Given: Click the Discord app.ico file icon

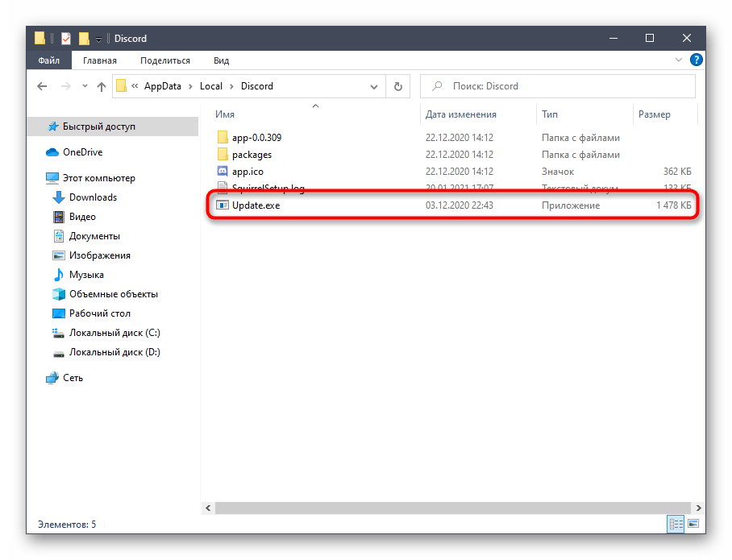Looking at the screenshot, I should pos(223,172).
